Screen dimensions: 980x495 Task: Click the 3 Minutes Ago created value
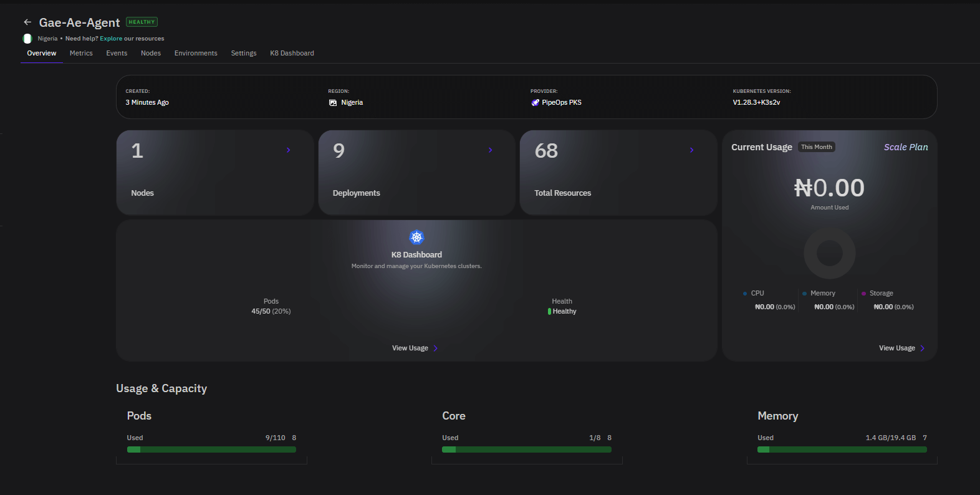(x=147, y=103)
